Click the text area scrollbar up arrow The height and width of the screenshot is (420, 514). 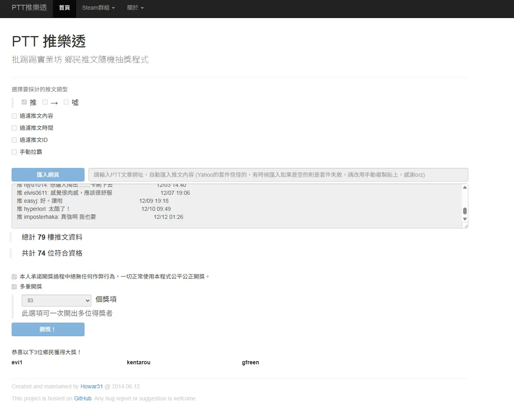pyautogui.click(x=465, y=188)
